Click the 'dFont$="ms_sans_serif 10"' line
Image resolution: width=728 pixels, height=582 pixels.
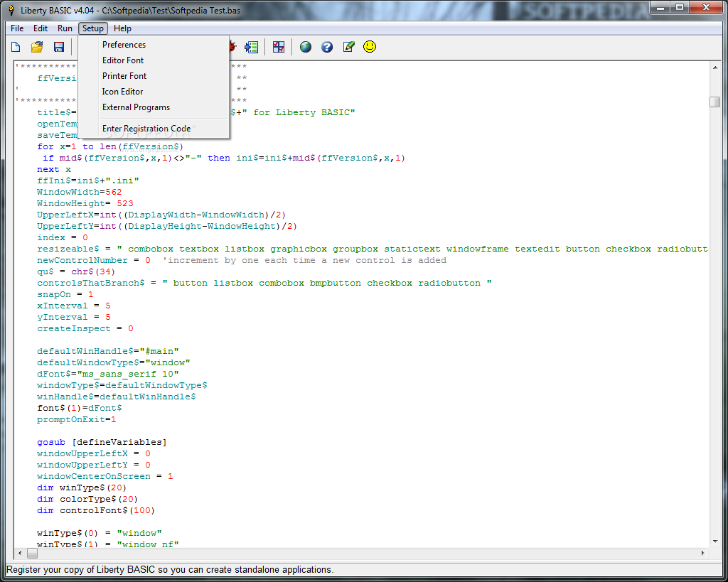(108, 374)
